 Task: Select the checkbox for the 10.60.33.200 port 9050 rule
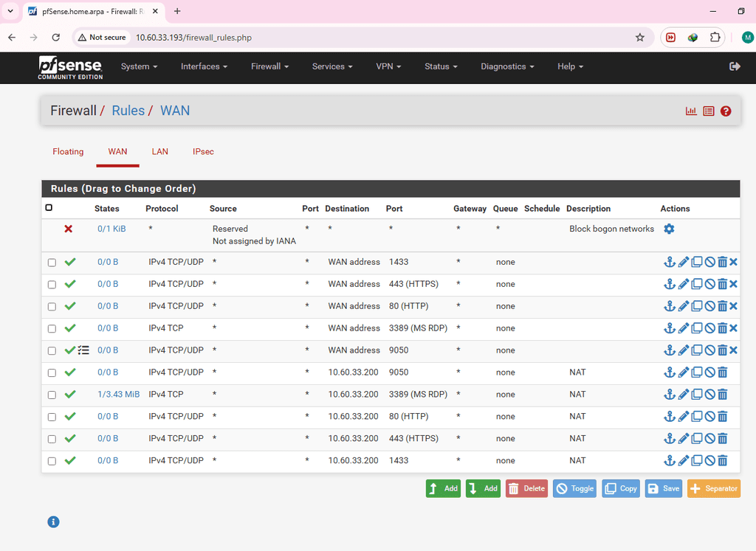tap(52, 373)
